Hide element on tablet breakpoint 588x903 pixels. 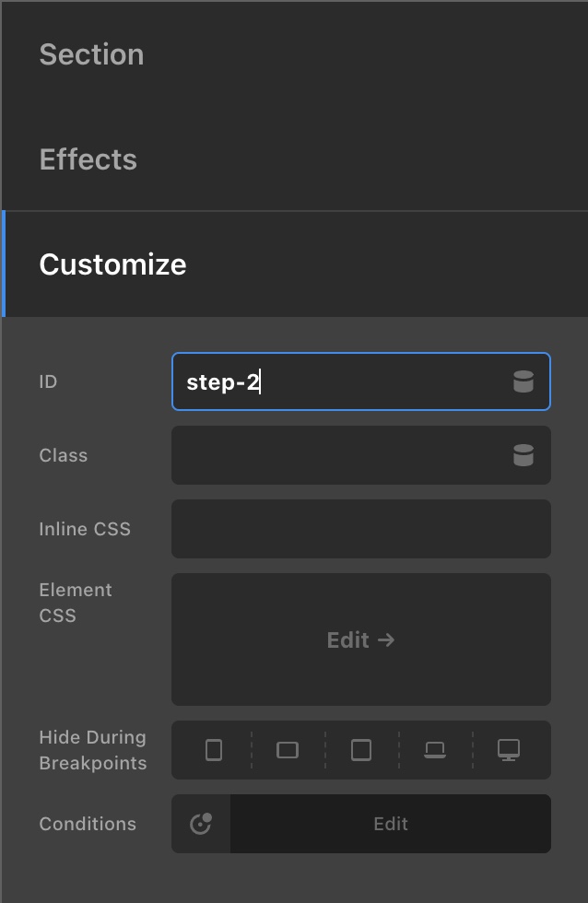click(x=361, y=750)
